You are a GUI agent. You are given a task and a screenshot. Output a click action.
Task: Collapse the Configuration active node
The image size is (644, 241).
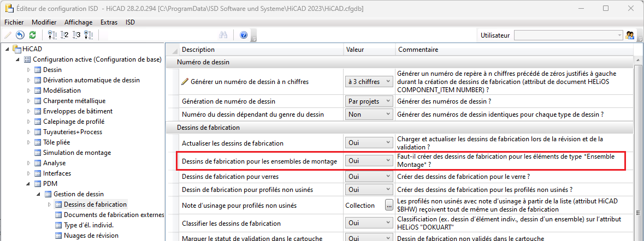pos(17,59)
